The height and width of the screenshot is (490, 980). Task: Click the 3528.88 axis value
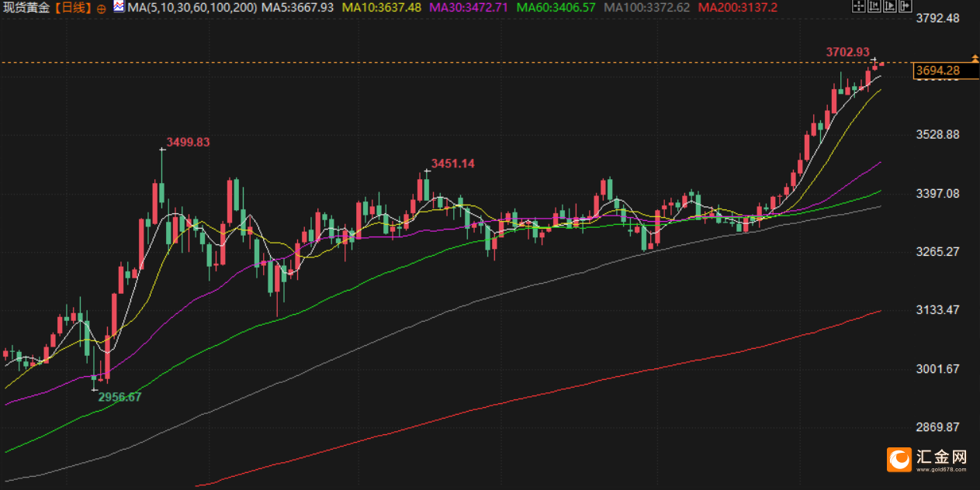pyautogui.click(x=938, y=134)
